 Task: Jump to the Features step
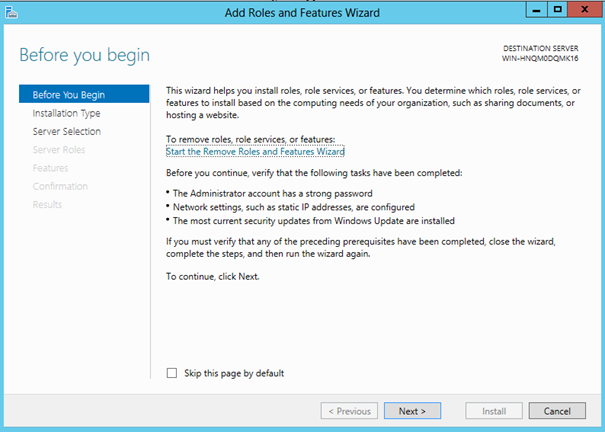(50, 168)
